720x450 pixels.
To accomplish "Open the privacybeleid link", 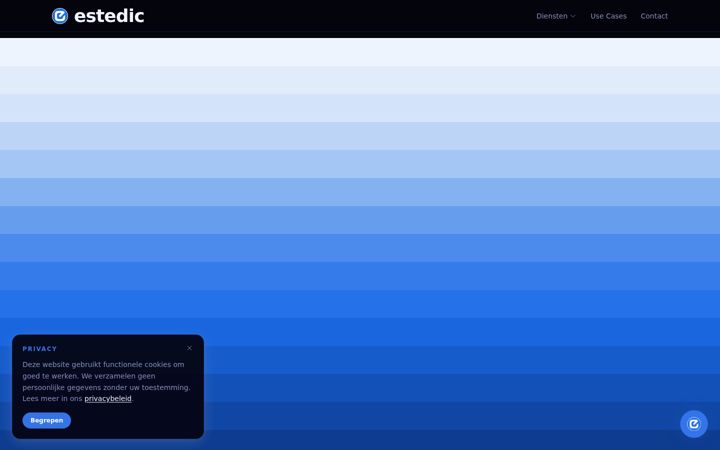I will pyautogui.click(x=108, y=399).
